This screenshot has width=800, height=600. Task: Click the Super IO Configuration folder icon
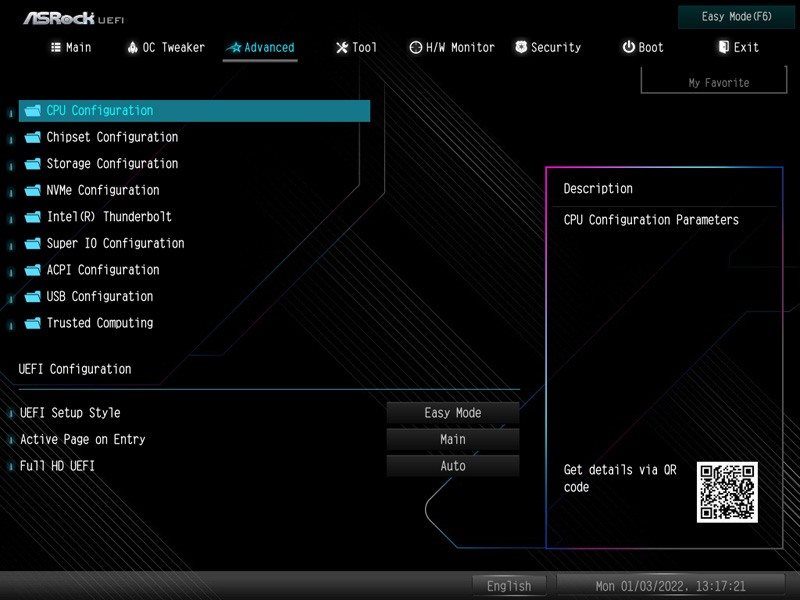tap(32, 243)
